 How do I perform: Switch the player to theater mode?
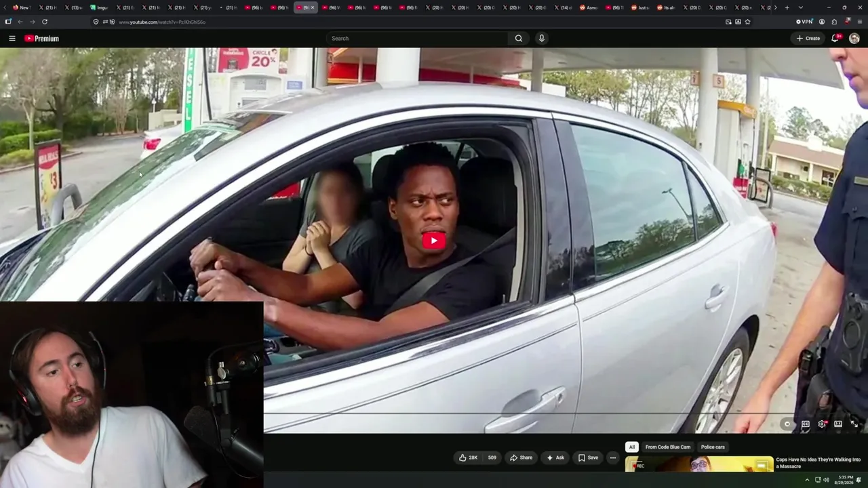tap(838, 424)
